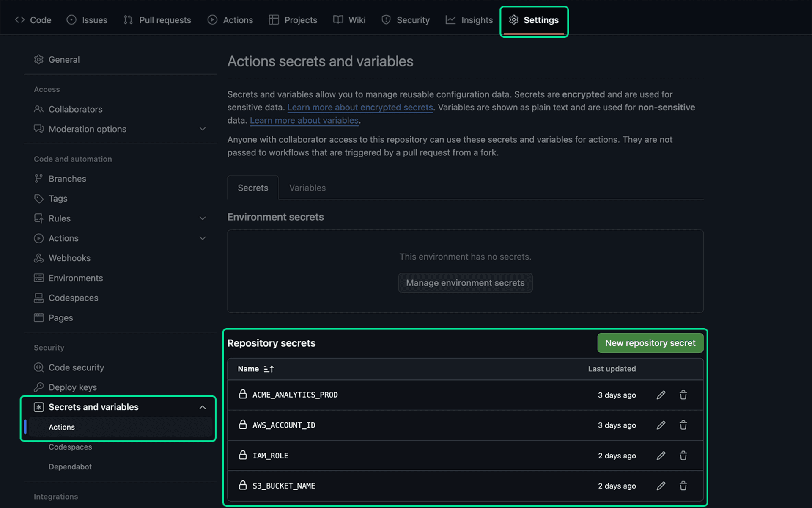Click the New repository secret button
The image size is (812, 508).
pos(650,343)
